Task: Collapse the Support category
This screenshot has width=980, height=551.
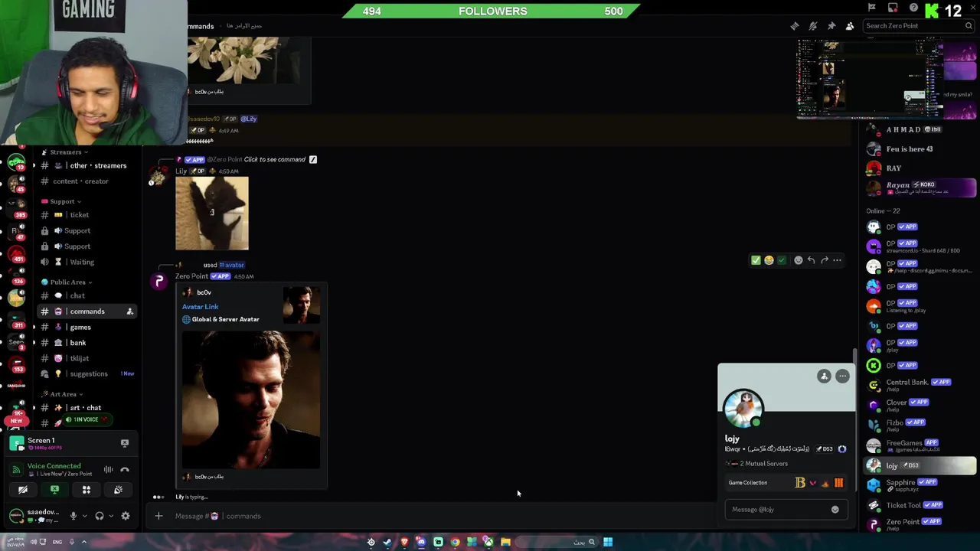Action: (61, 201)
